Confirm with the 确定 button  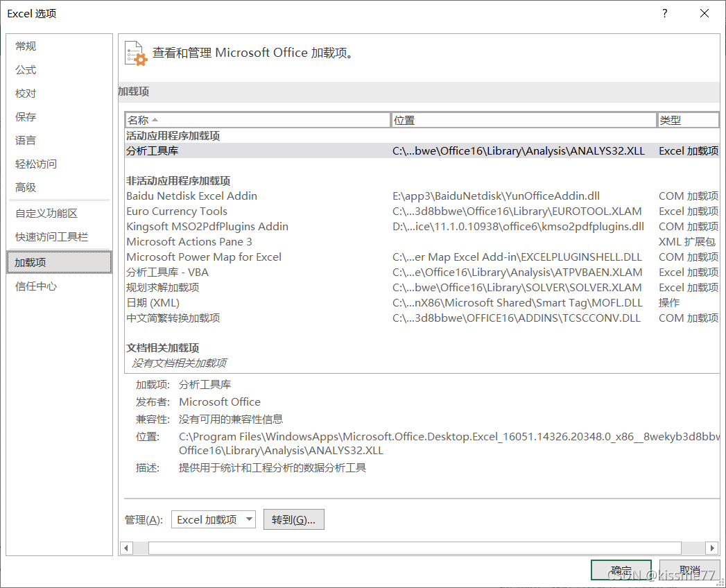[621, 570]
